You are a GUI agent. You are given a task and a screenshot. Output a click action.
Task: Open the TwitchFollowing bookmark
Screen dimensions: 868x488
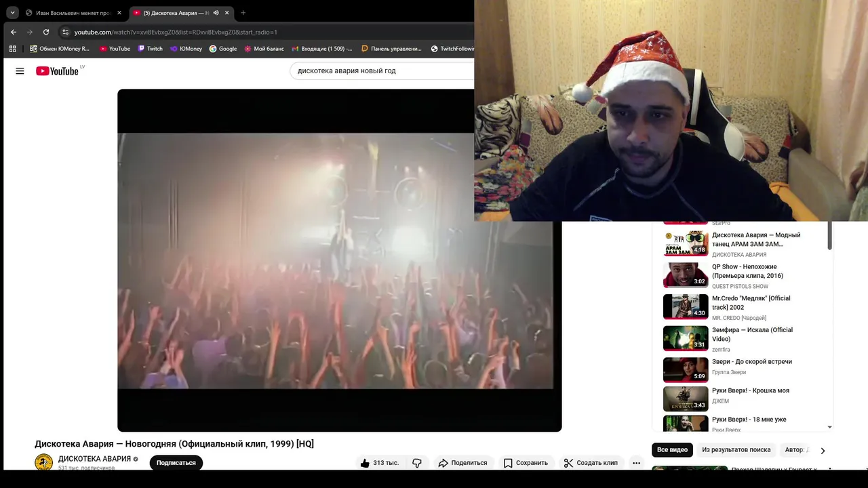(x=452, y=49)
